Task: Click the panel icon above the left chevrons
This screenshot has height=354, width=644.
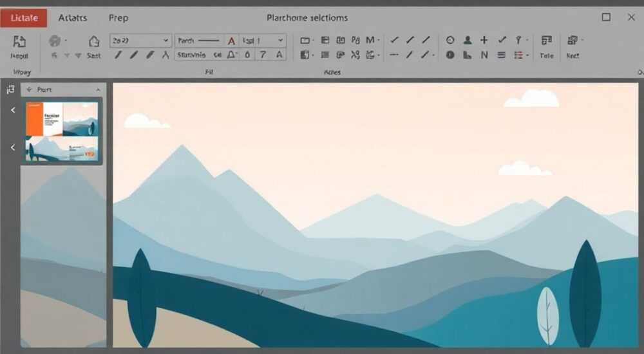Action: (x=10, y=89)
